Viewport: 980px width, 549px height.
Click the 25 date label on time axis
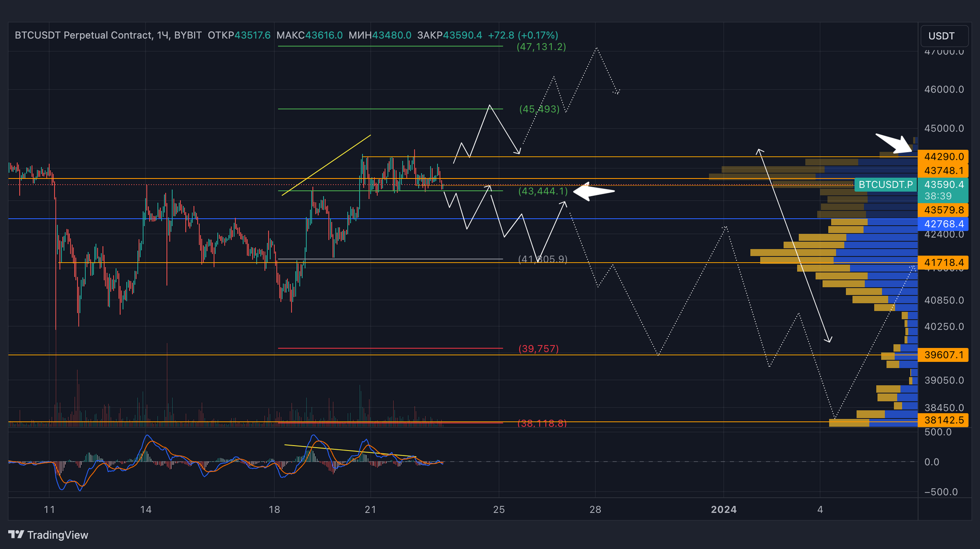[499, 509]
